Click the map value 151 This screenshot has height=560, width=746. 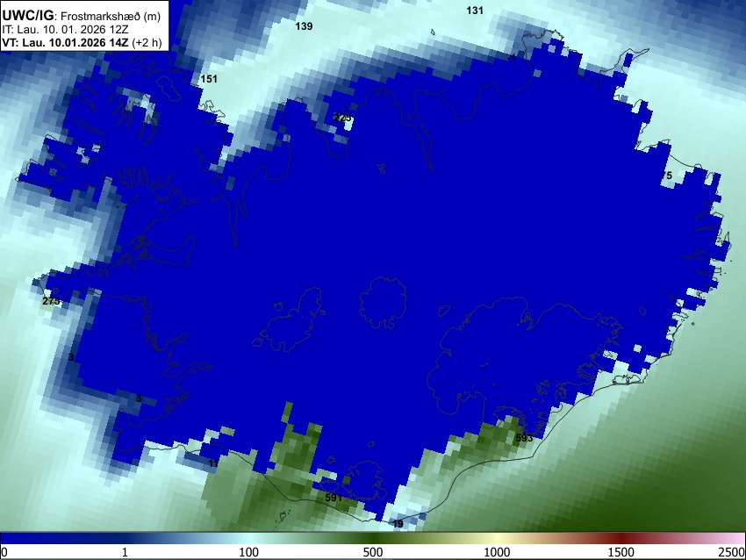click(x=209, y=79)
